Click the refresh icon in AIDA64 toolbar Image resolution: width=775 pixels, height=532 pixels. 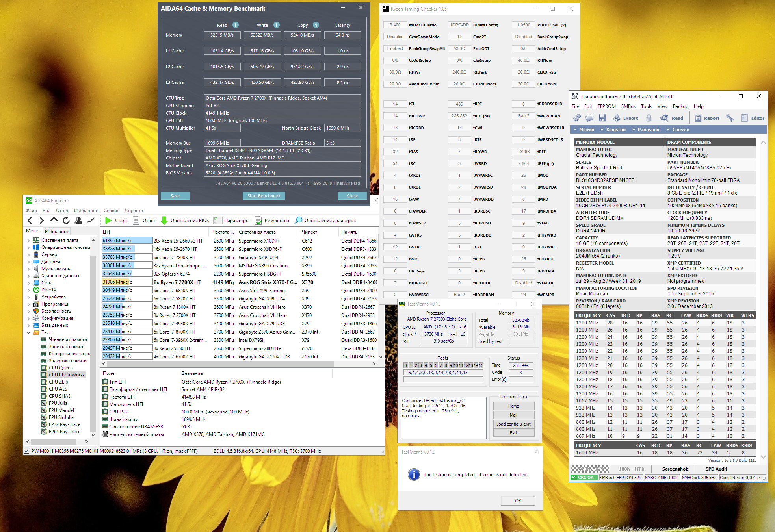coord(66,220)
